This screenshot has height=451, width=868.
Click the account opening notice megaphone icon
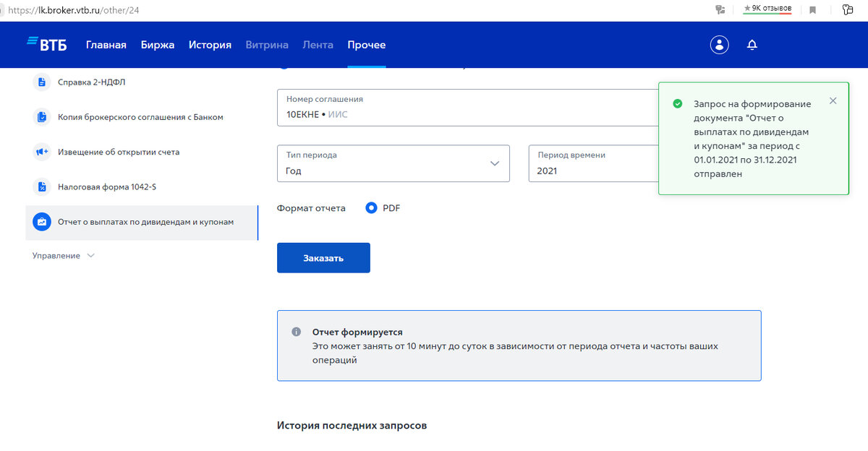point(41,152)
